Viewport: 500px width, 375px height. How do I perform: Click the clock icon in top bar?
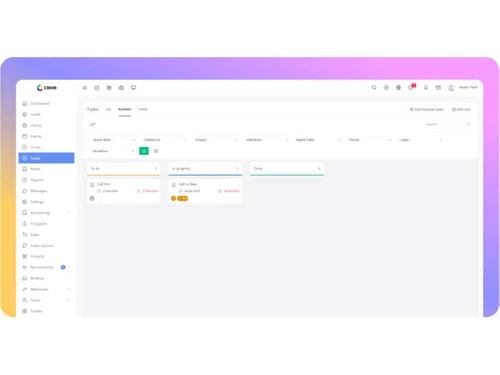pos(97,88)
